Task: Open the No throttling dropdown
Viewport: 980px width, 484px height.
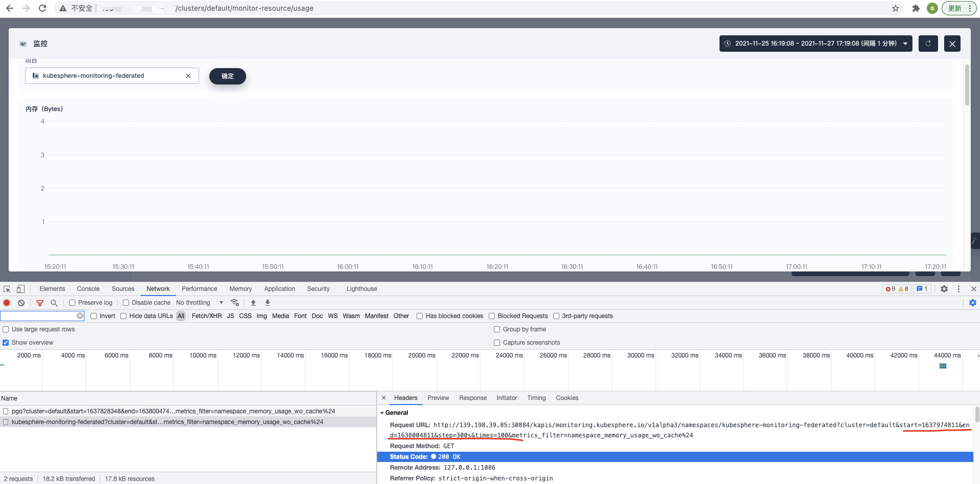Action: 199,302
